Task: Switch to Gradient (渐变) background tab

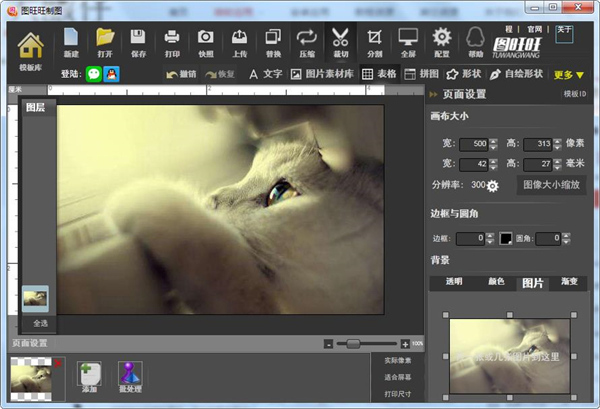Action: 570,283
